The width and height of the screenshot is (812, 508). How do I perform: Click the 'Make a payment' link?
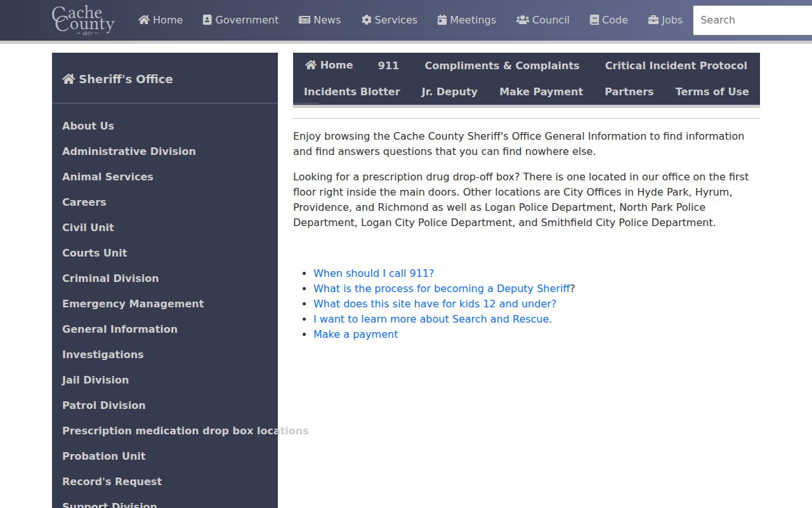pyautogui.click(x=356, y=334)
